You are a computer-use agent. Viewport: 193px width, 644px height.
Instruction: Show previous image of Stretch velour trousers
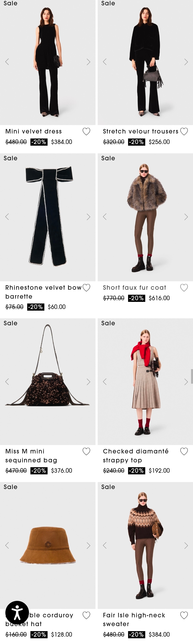pyautogui.click(x=105, y=62)
